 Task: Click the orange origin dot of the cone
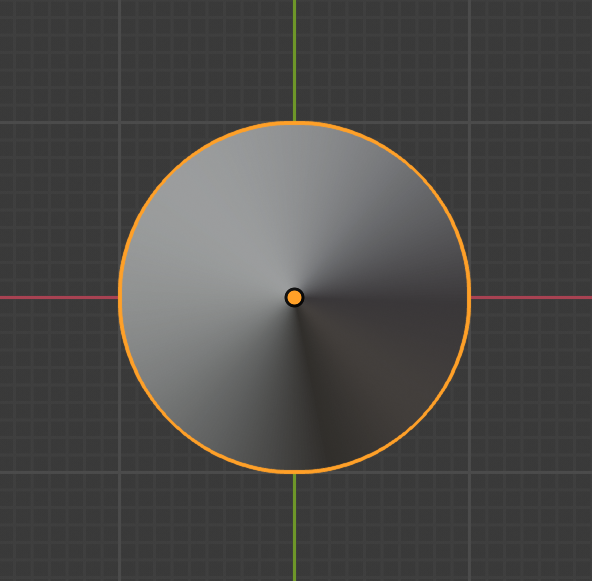(x=294, y=297)
